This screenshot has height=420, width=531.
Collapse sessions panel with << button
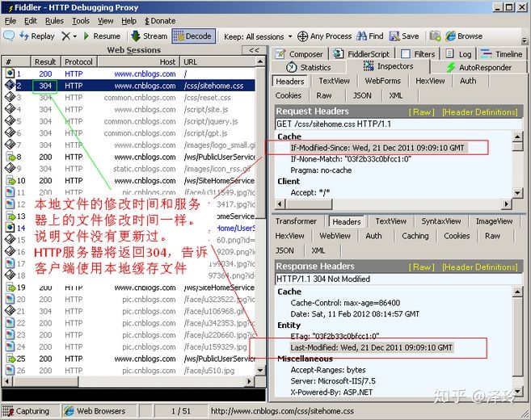(254, 50)
